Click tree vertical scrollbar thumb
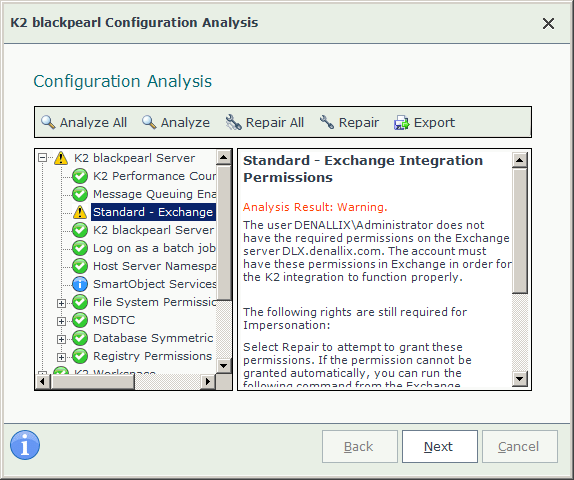This screenshot has width=574, height=480. tap(223, 233)
